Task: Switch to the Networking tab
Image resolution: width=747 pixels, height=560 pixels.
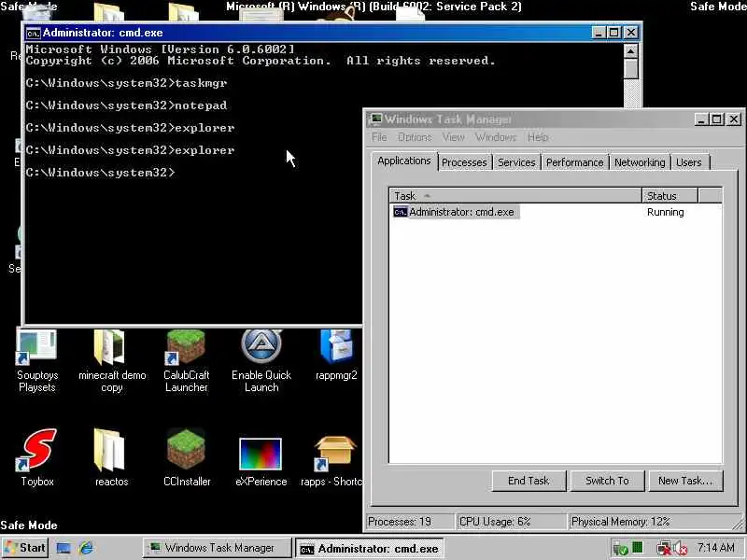Action: click(640, 162)
